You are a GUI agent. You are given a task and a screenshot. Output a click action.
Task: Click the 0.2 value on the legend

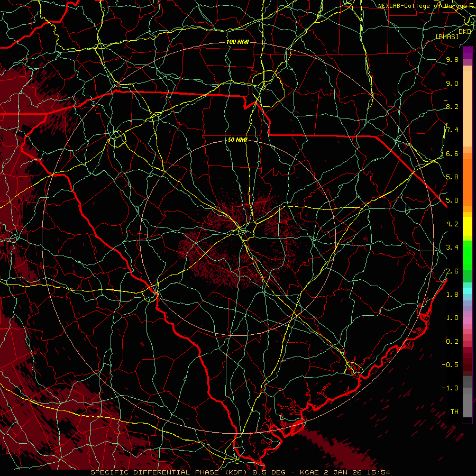[452, 342]
